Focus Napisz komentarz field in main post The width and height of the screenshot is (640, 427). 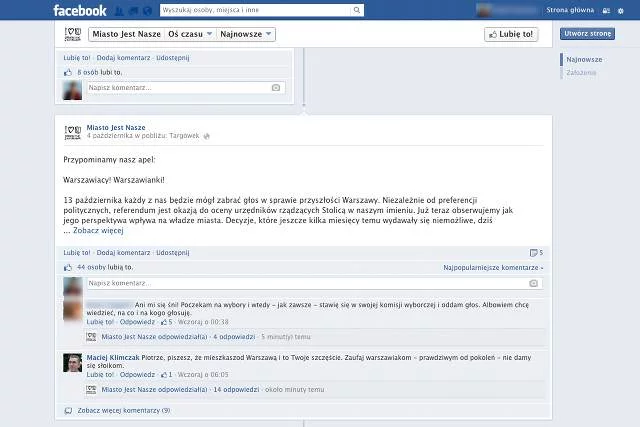[315, 283]
